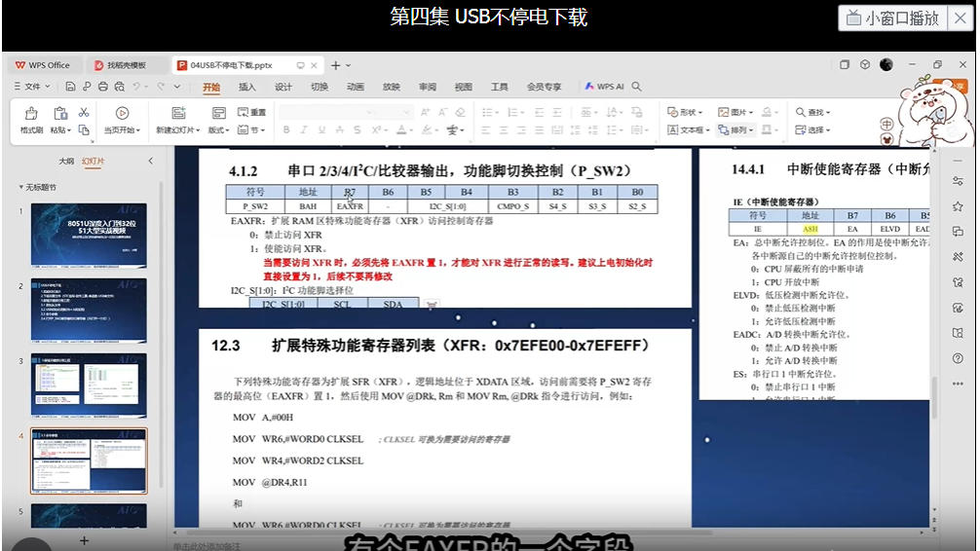The width and height of the screenshot is (980, 551).
Task: Expand quick access toolbar customize chevron
Action: coord(177,87)
